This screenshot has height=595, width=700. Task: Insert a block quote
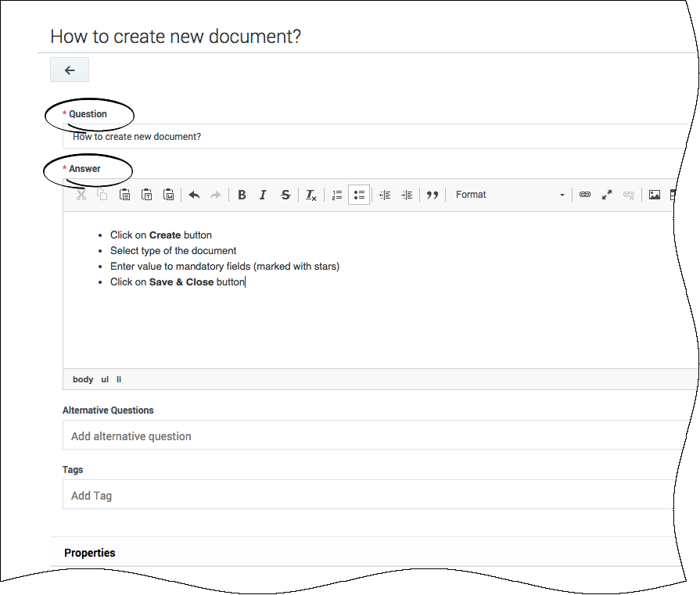(433, 195)
